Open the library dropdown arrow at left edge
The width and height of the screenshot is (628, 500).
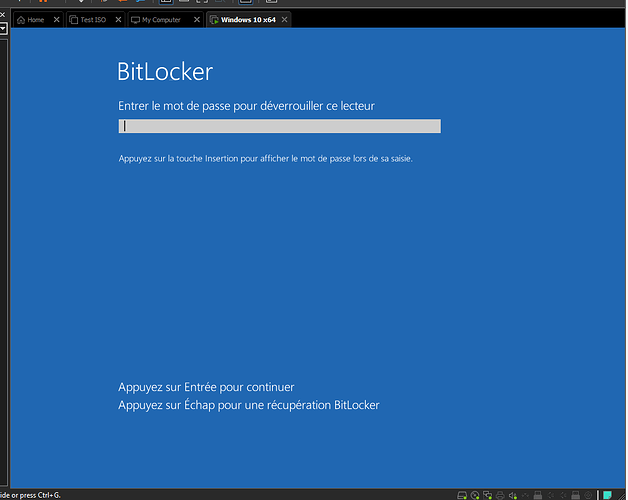click(x=3, y=29)
